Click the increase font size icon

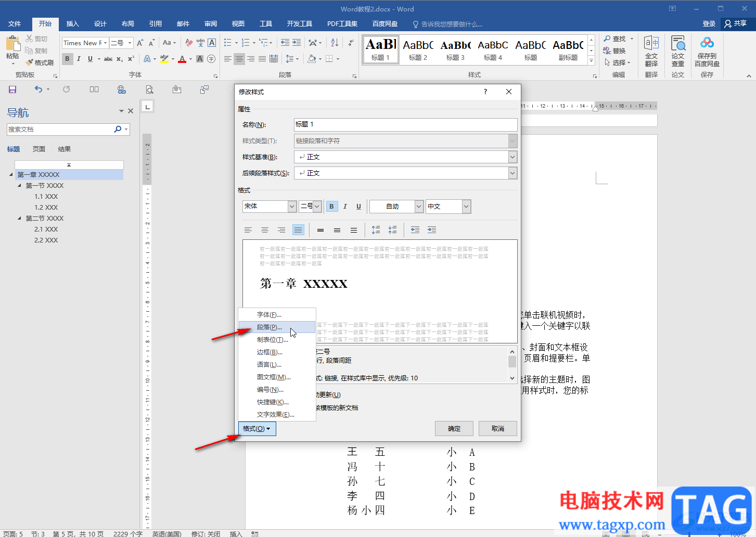[140, 43]
